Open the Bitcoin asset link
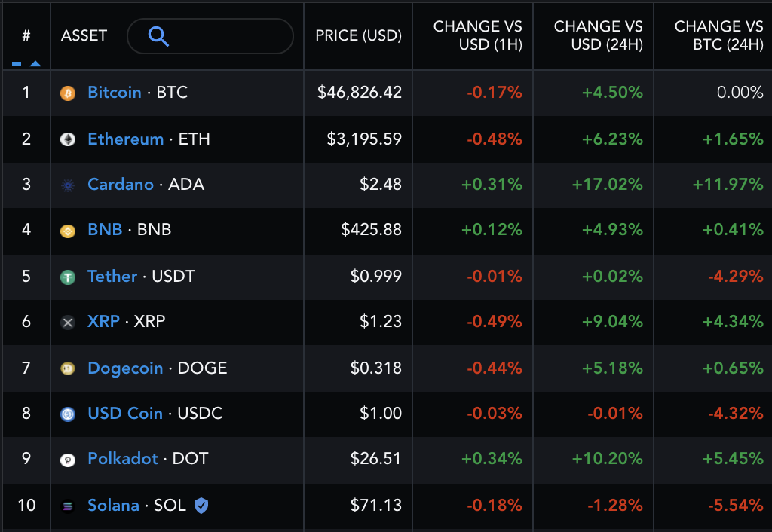Screen dimensions: 772x532 coord(115,93)
